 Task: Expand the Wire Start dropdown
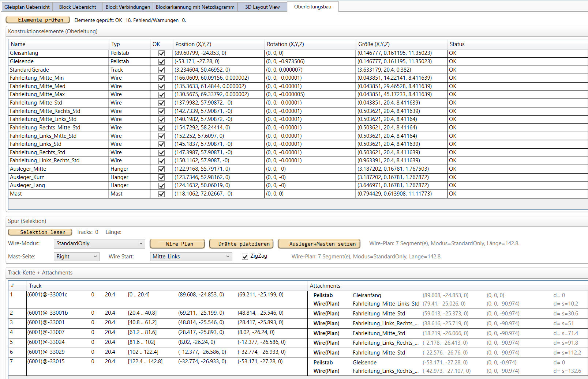(x=191, y=257)
